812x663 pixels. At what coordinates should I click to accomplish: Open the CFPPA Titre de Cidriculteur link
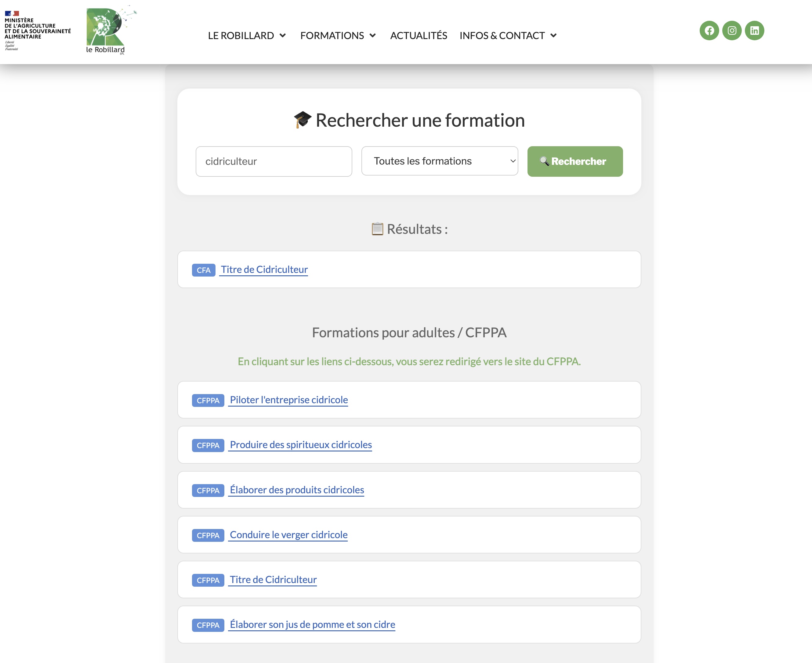click(273, 580)
